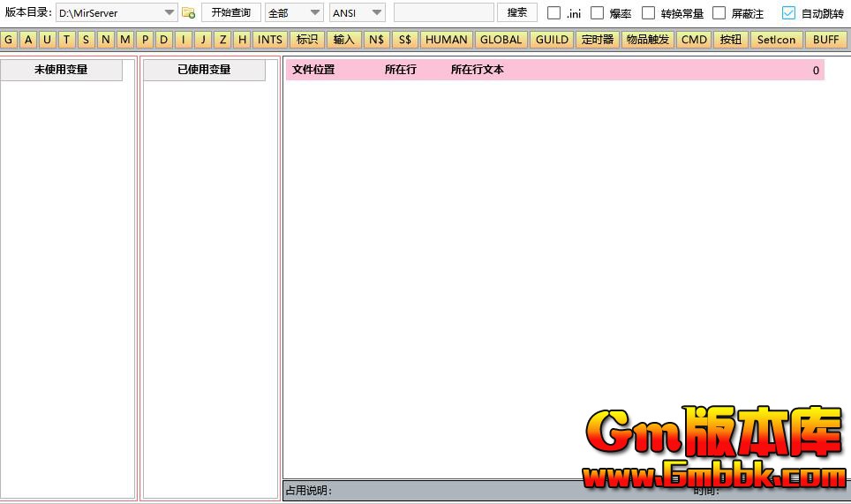The image size is (851, 504).
Task: Select the P variable button
Action: (x=145, y=40)
